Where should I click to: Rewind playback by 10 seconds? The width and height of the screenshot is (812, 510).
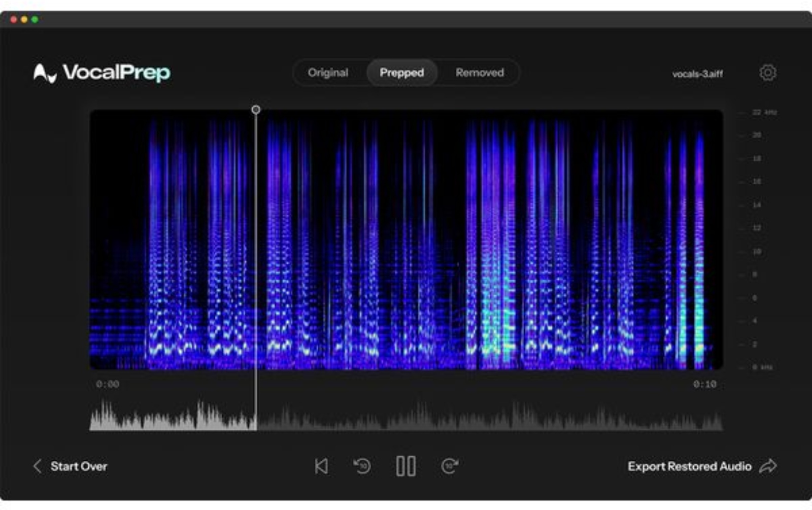coord(363,466)
